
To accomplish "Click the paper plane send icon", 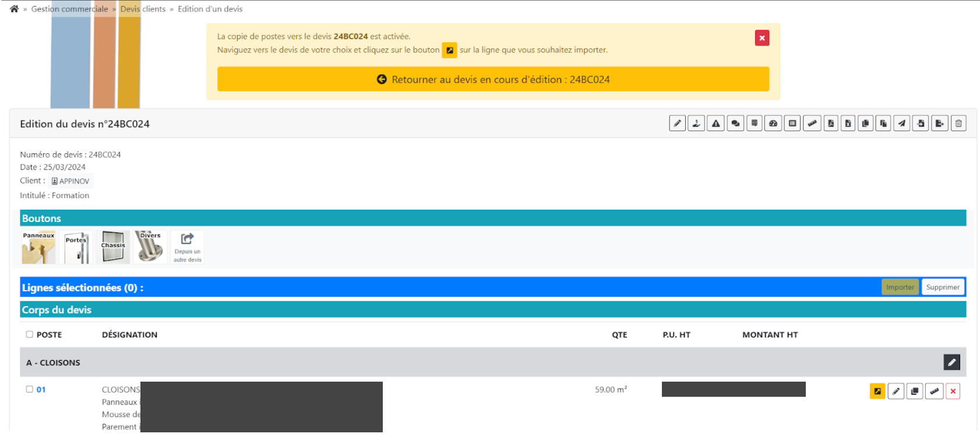I will coord(902,124).
